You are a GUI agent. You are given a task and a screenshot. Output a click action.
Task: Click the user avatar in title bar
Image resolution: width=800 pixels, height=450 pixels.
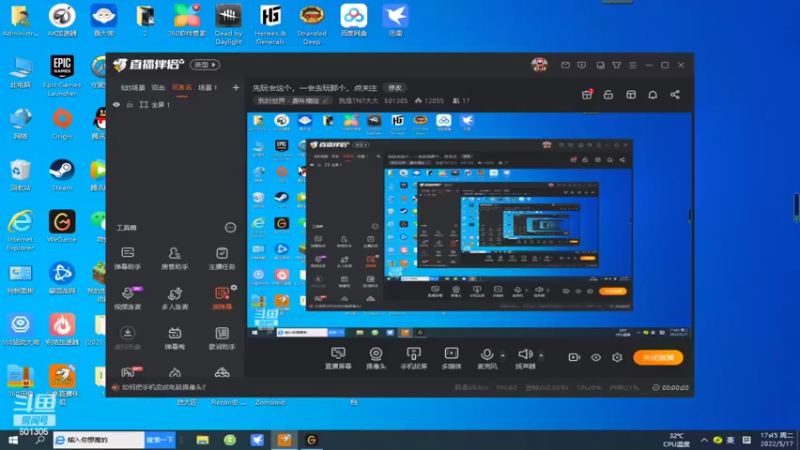[539, 65]
